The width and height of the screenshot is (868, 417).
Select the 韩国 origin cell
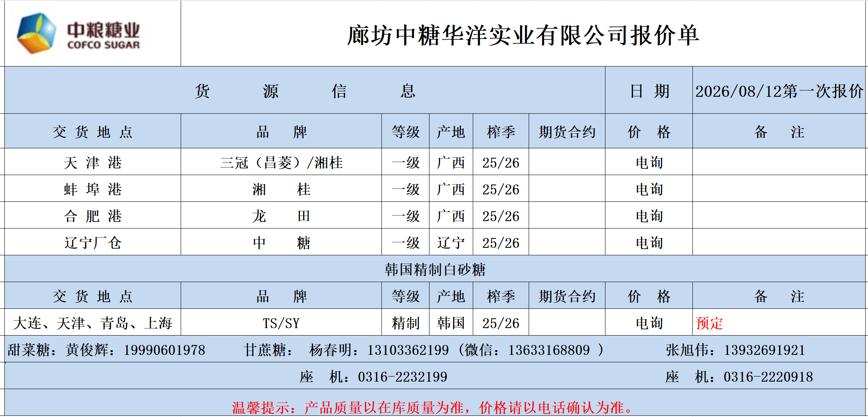tap(451, 323)
